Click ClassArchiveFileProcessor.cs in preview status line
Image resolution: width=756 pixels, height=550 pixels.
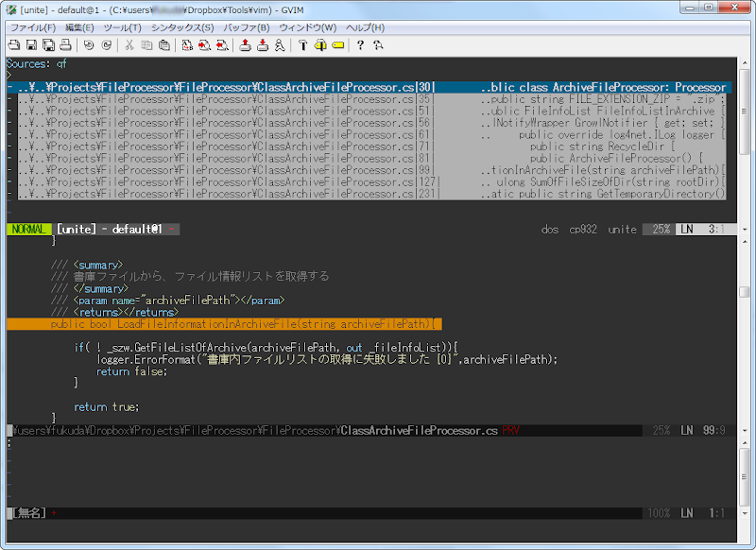419,431
